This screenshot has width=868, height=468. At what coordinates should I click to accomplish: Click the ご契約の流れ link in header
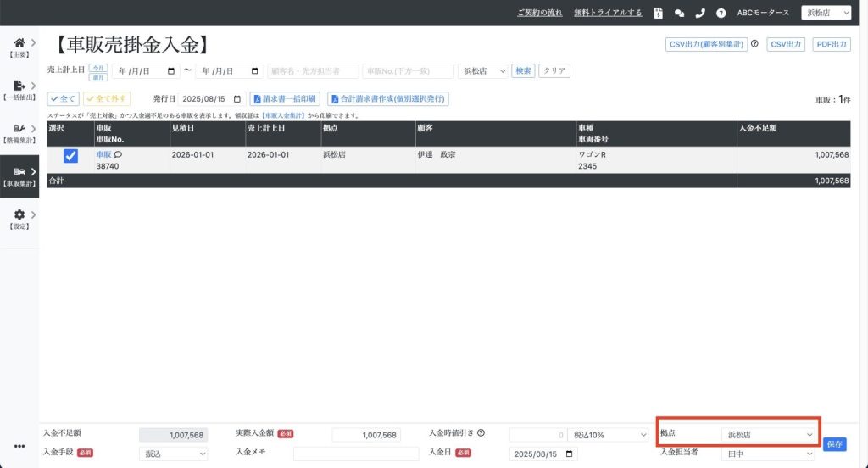tap(541, 13)
